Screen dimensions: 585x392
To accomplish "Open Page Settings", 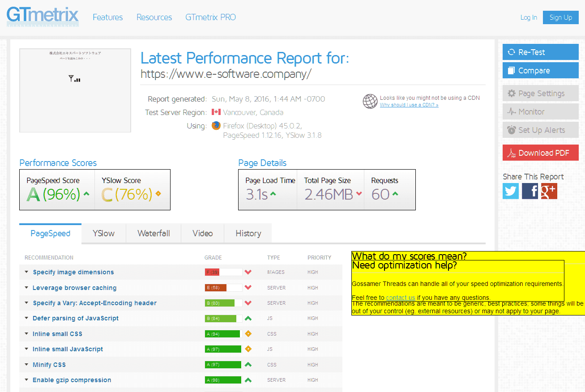I will [541, 94].
